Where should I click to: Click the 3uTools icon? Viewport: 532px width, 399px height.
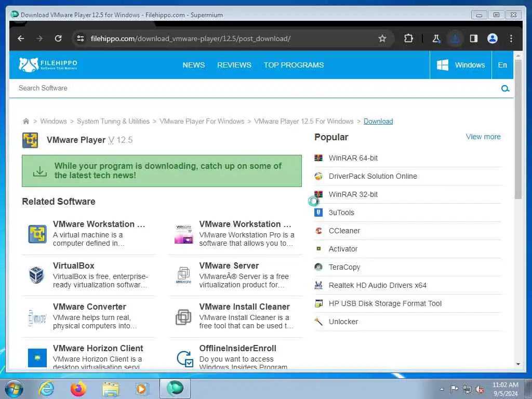pos(318,212)
